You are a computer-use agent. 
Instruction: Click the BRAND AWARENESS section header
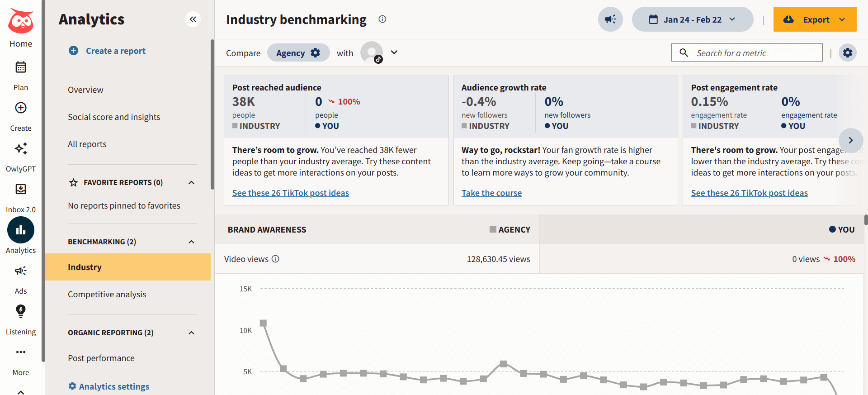(267, 229)
